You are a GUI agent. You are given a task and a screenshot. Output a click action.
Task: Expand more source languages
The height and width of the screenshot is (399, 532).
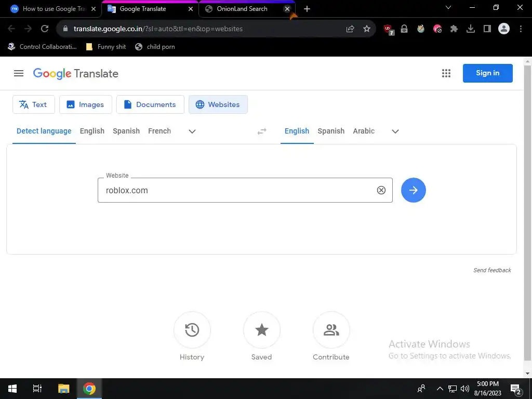coord(192,131)
